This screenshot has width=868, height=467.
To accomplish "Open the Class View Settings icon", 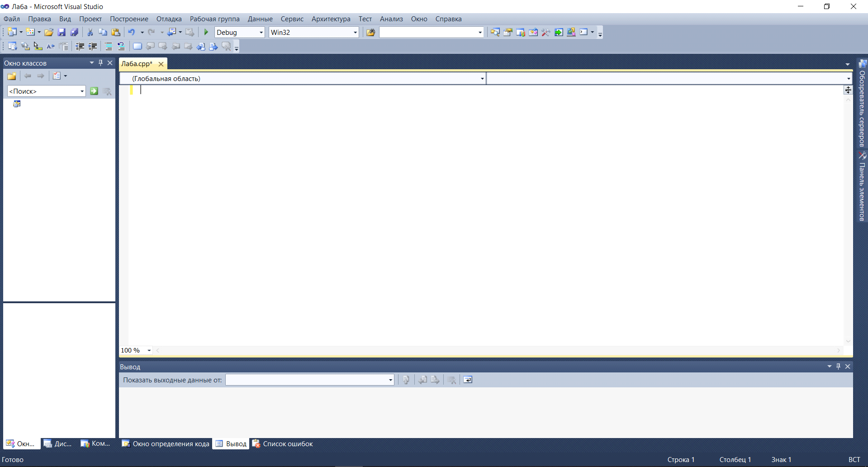I will tap(57, 76).
